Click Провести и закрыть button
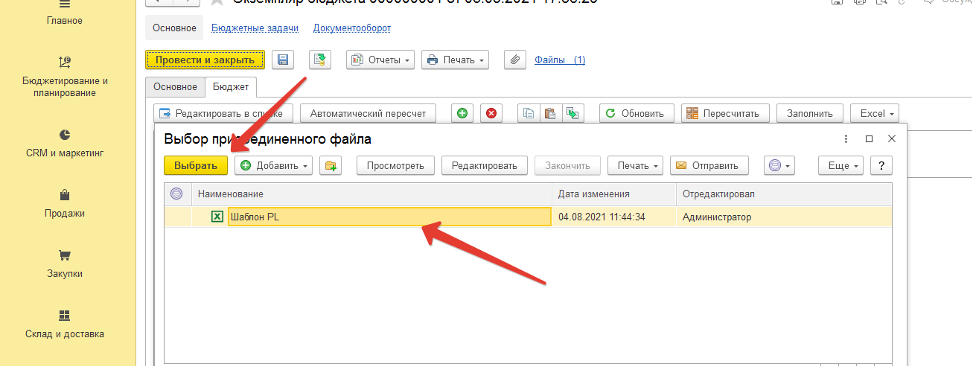Viewport: 972px width, 366px height. [x=205, y=60]
